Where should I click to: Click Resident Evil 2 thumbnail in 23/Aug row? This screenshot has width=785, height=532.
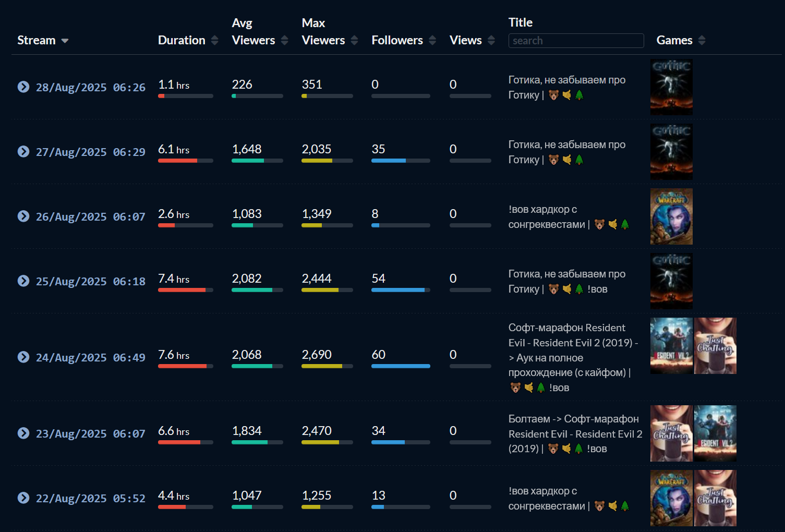[715, 433]
